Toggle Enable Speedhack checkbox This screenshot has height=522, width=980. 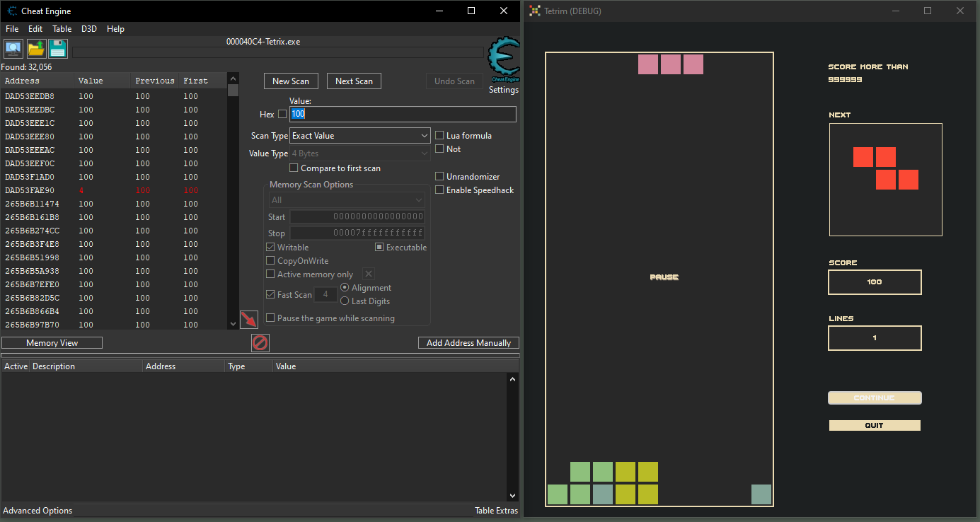[440, 190]
